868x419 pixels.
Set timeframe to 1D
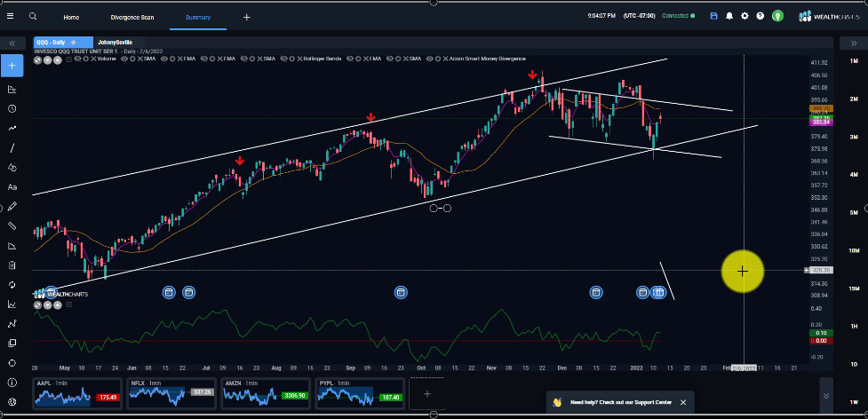pyautogui.click(x=854, y=364)
